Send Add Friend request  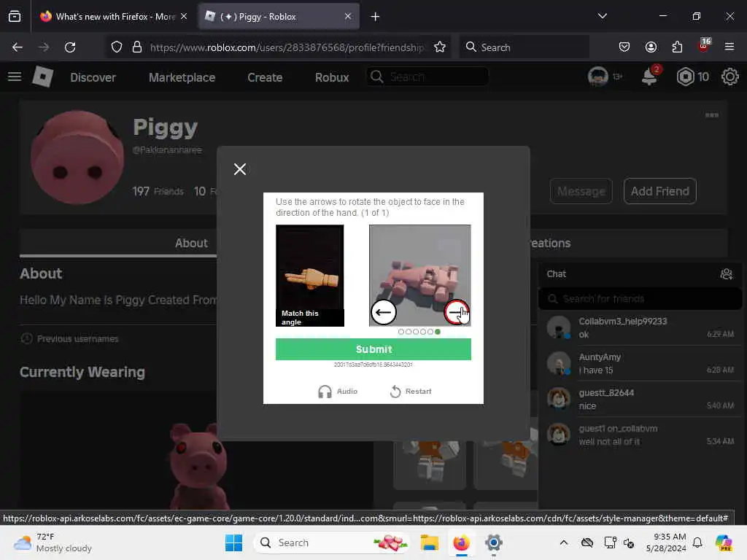[x=659, y=191]
